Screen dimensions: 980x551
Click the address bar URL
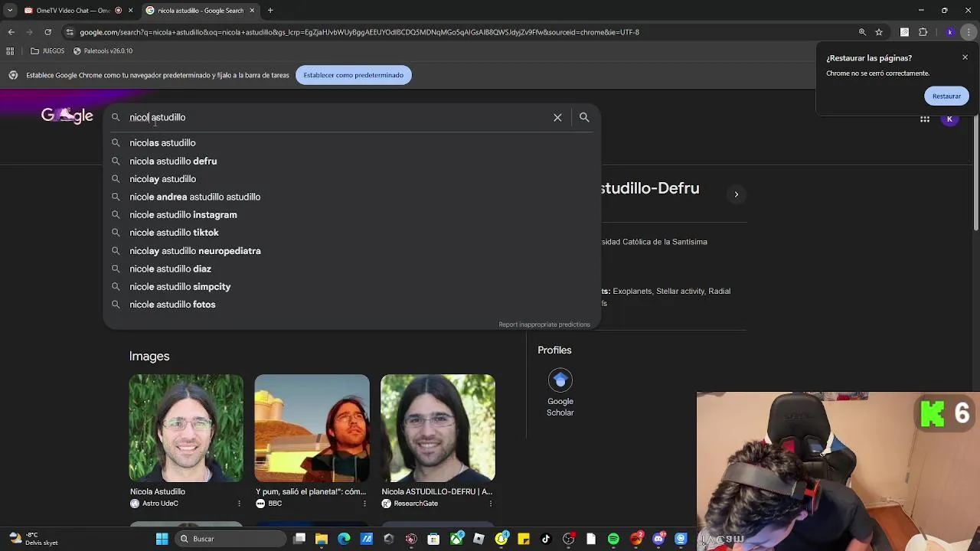coord(360,32)
